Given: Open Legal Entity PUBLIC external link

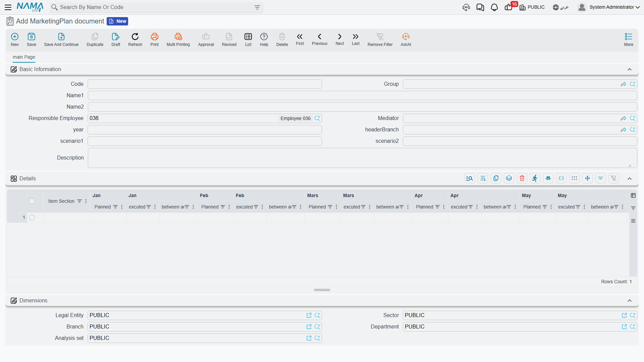Looking at the screenshot, I should [x=309, y=315].
